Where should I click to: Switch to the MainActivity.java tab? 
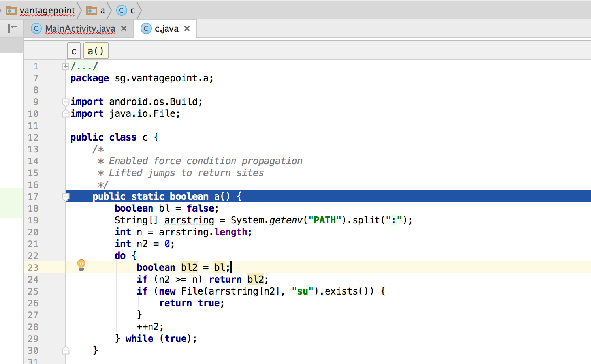(x=80, y=28)
